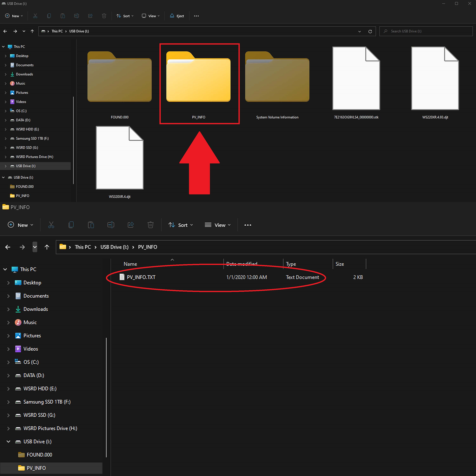Navigate to This PC via the breadcrumb
Image resolution: width=476 pixels, height=476 pixels.
pos(57,31)
